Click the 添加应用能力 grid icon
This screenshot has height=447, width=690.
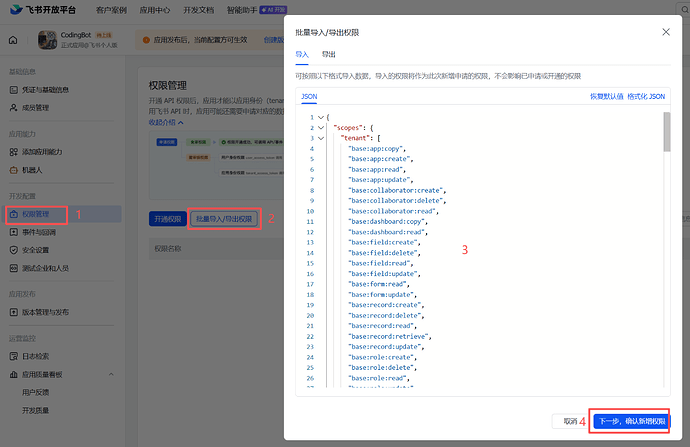(x=14, y=152)
